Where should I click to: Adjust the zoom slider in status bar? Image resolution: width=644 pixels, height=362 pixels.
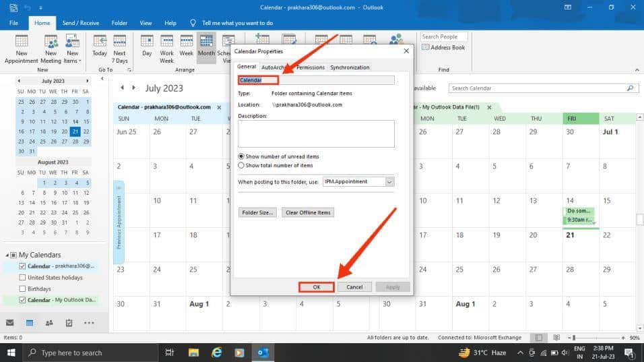(574, 338)
